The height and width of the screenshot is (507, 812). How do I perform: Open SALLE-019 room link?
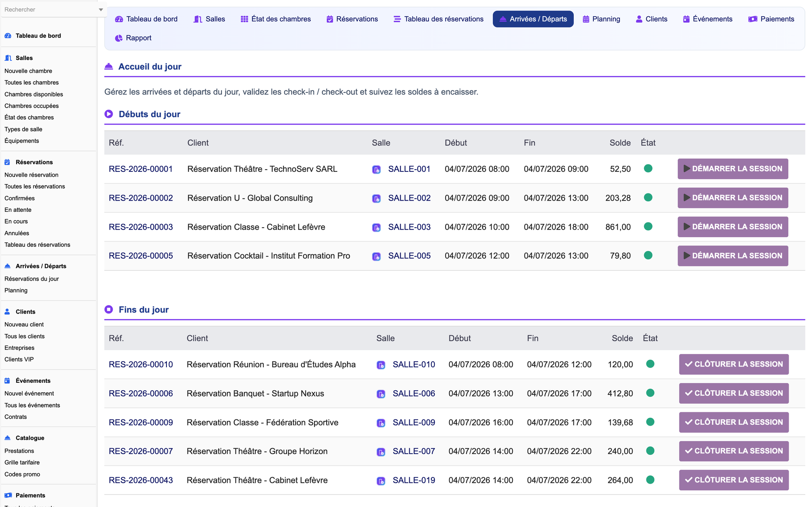[414, 480]
